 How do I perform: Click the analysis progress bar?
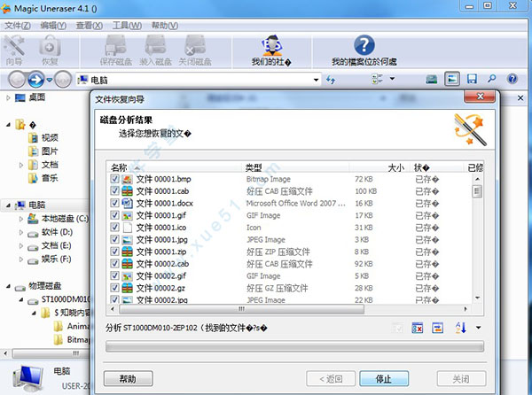294,346
